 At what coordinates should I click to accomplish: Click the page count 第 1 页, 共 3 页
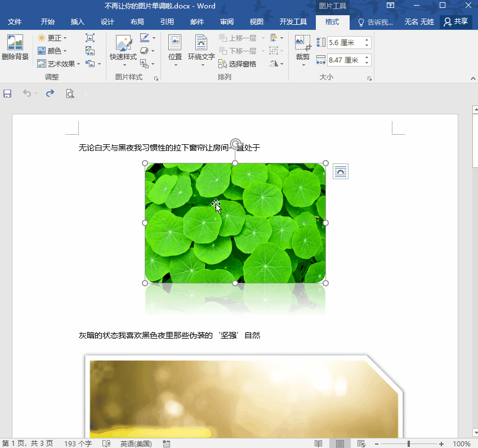point(28,443)
